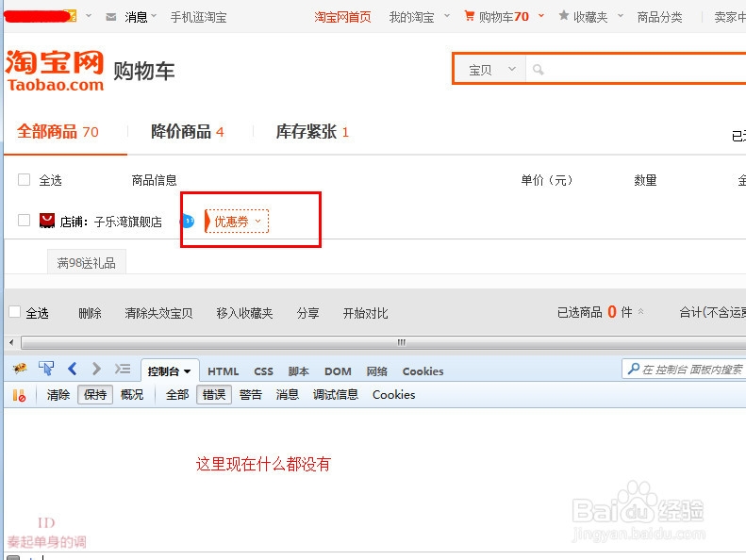746x560 pixels.
Task: Go forward with Firebug's right arrow
Action: pyautogui.click(x=96, y=369)
